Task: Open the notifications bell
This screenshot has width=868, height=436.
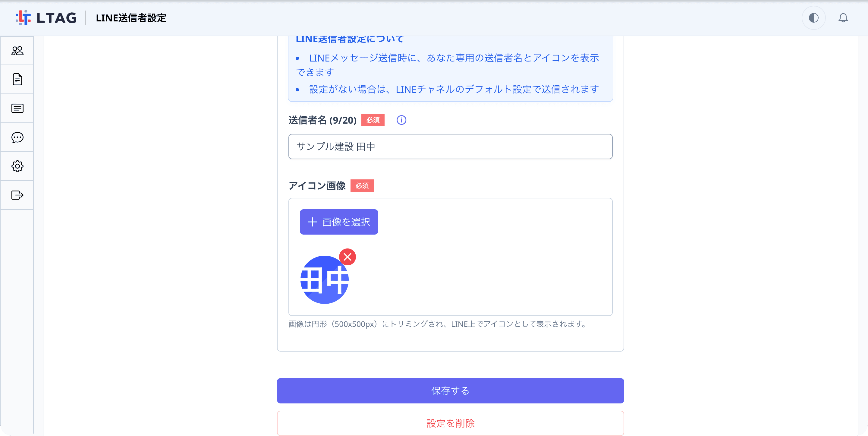Action: 843,17
